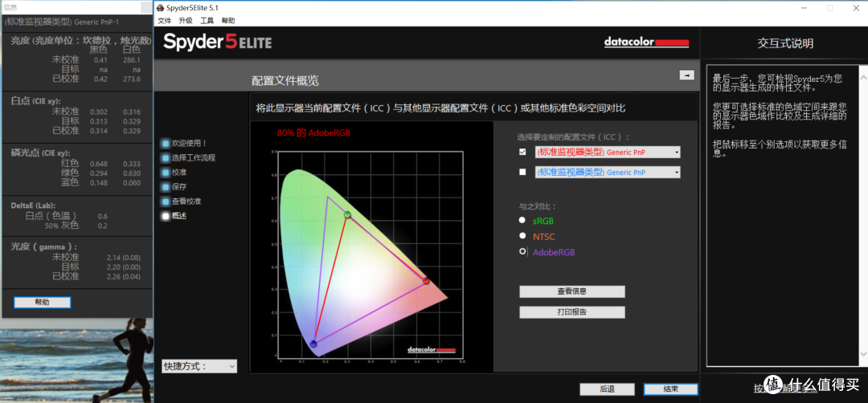
Task: Open the blue Generic PnP profile dropdown
Action: tap(608, 173)
